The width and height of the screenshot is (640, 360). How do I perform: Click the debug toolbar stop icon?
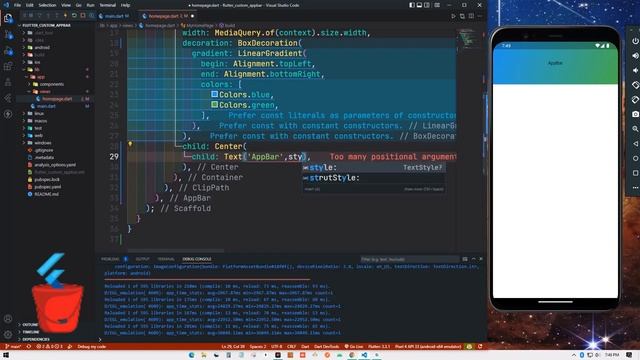(83, 16)
